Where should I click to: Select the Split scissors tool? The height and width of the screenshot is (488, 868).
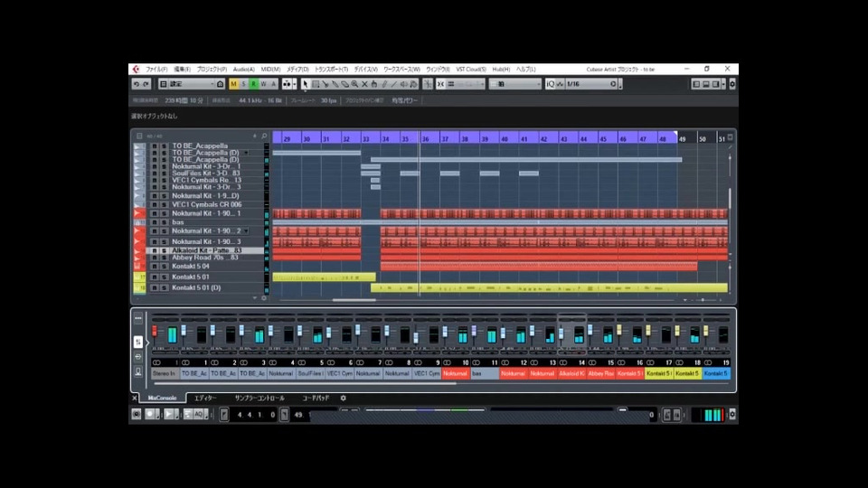click(x=325, y=84)
